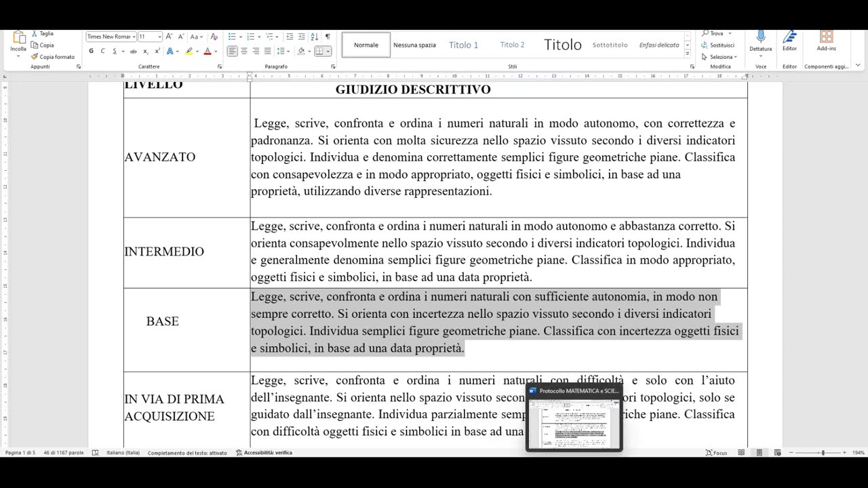Screen dimensions: 868x488
Task: Toggle underline S formatting
Action: 115,51
